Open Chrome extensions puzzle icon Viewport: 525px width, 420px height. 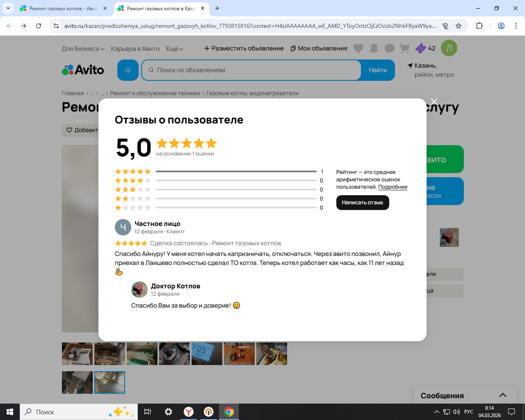479,26
